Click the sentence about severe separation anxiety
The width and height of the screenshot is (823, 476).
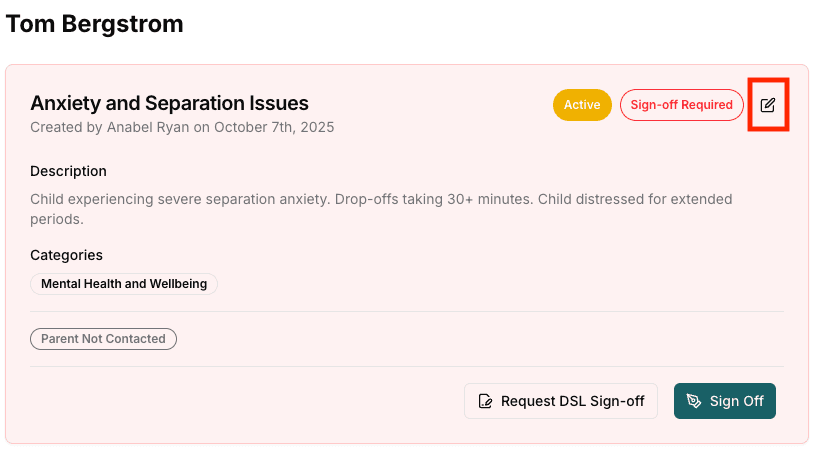(x=179, y=199)
